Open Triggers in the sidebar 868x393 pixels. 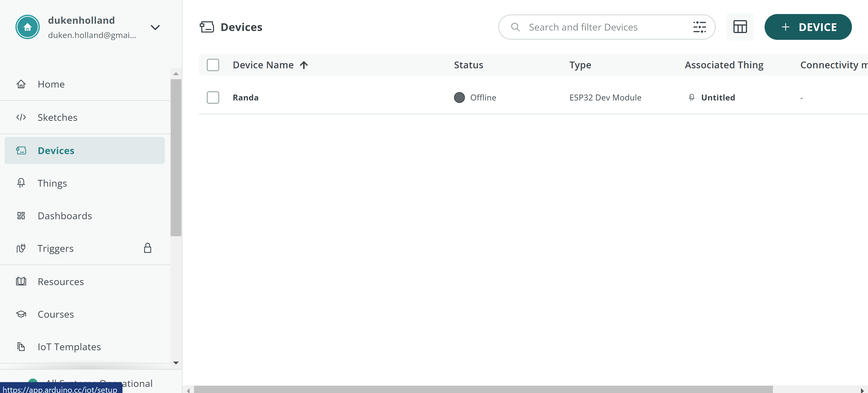pyautogui.click(x=85, y=248)
